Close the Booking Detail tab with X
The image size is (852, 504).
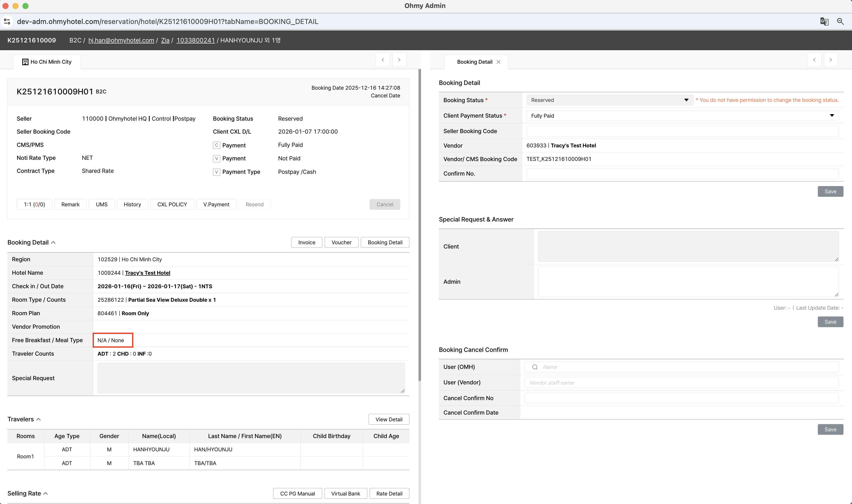click(498, 62)
